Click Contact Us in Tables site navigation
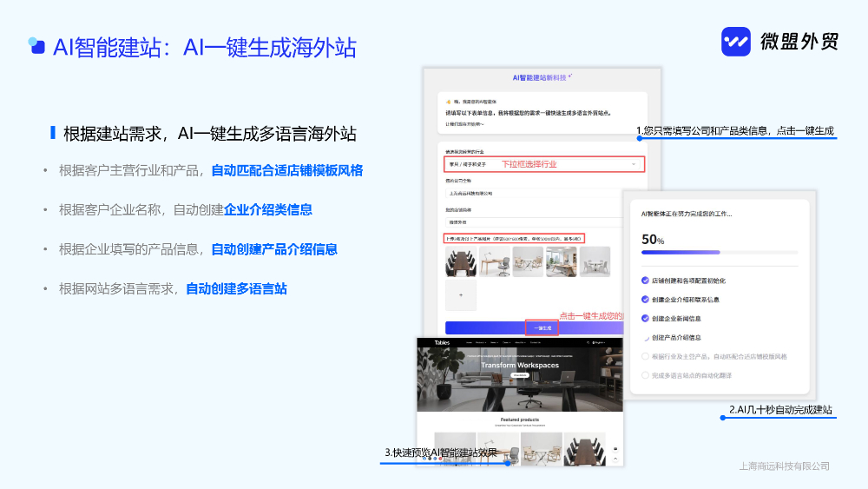Image resolution: width=868 pixels, height=489 pixels. pyautogui.click(x=536, y=343)
